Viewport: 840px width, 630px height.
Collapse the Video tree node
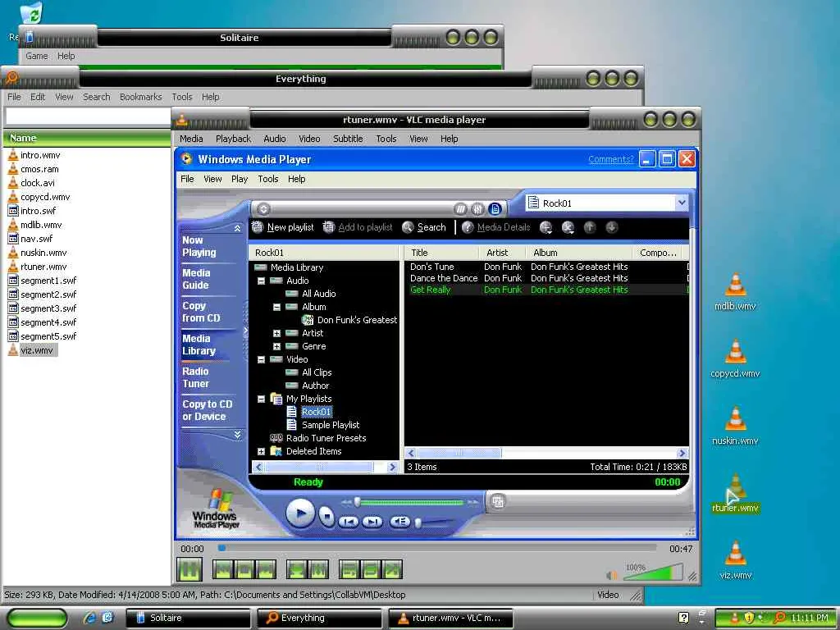click(262, 359)
